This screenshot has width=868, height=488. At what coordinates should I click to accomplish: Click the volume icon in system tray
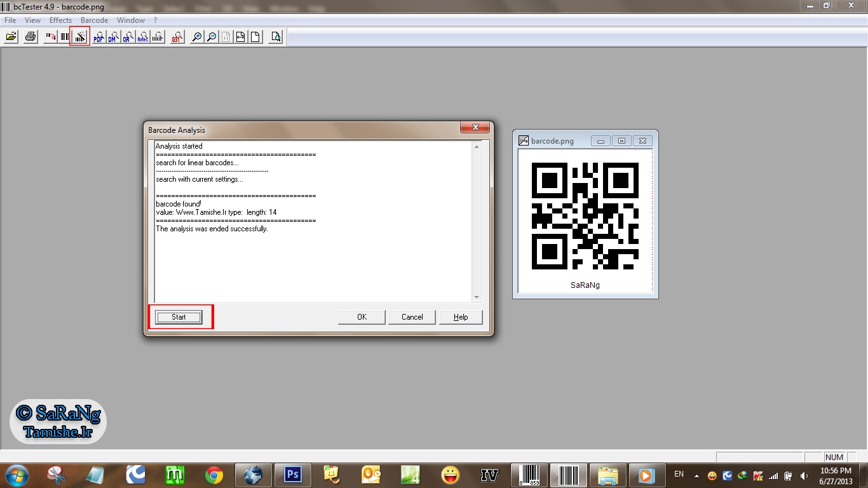click(x=804, y=475)
